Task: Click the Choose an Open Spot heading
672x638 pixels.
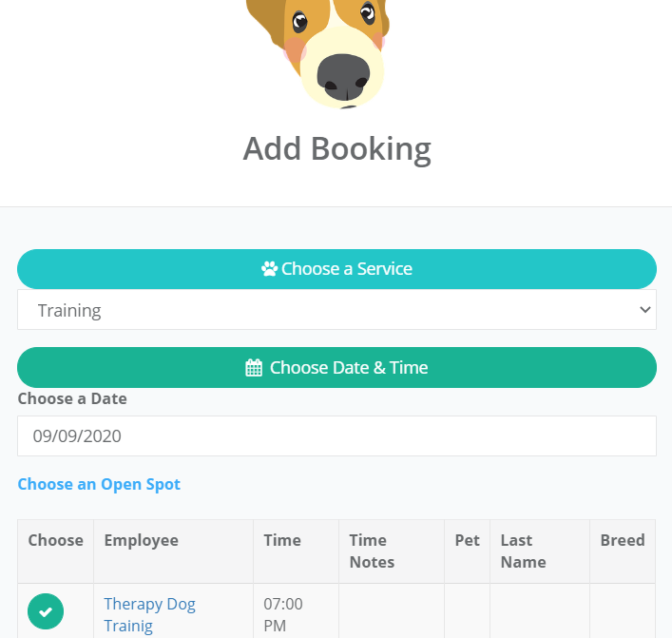Action: click(99, 484)
